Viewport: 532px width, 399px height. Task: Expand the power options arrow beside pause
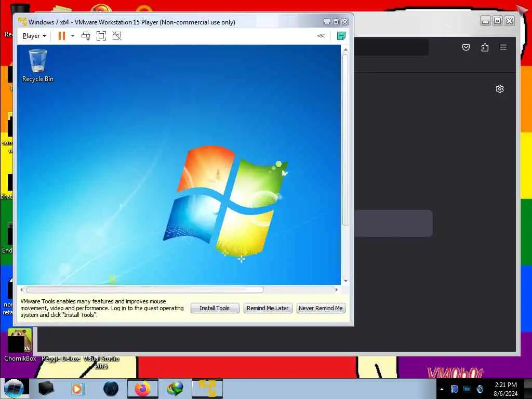[72, 36]
